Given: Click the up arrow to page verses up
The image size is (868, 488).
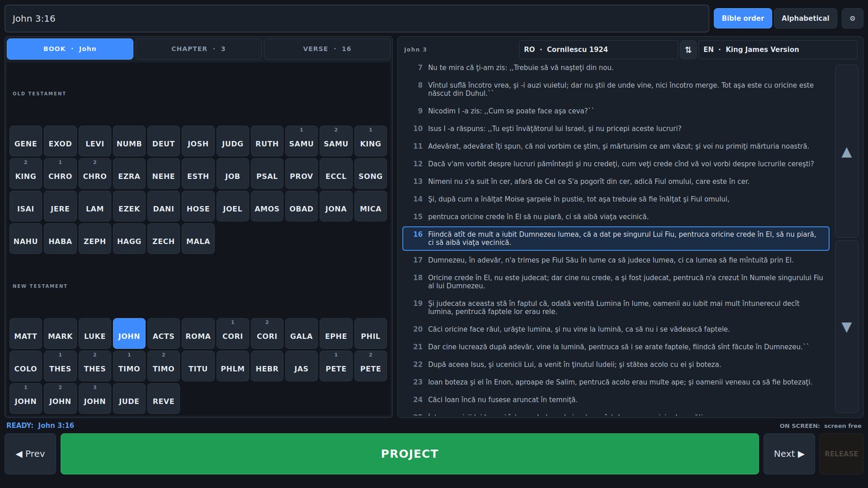Looking at the screenshot, I should (x=846, y=152).
